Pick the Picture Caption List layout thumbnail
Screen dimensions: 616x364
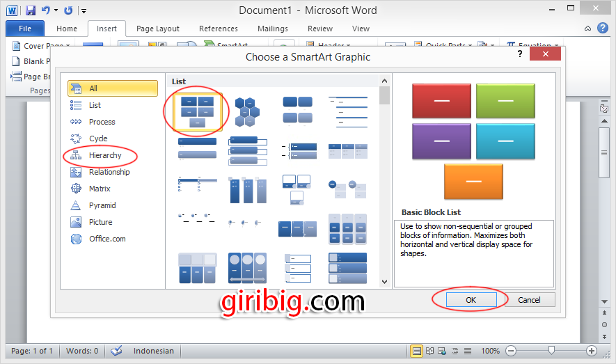297,110
